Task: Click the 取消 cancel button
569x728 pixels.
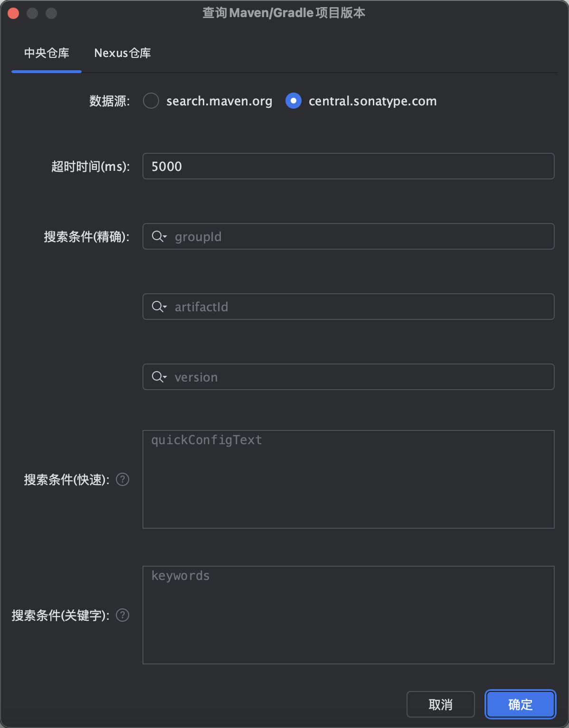Action: tap(440, 704)
